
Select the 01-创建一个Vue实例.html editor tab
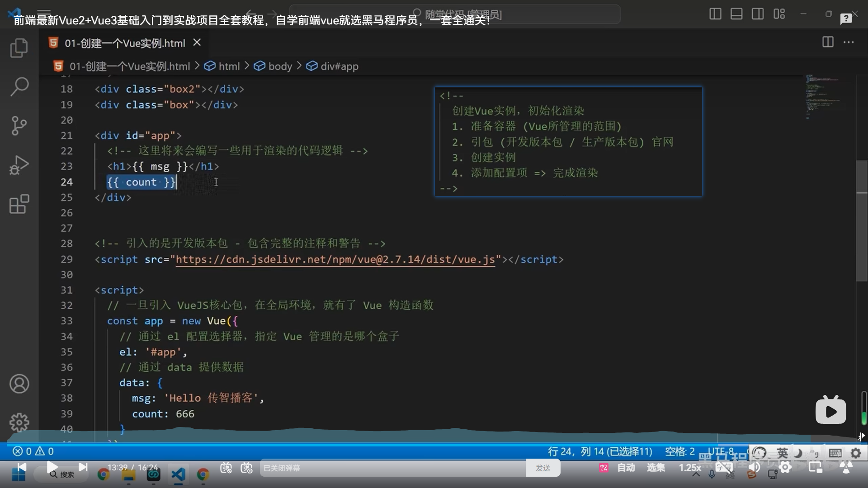pyautogui.click(x=124, y=43)
